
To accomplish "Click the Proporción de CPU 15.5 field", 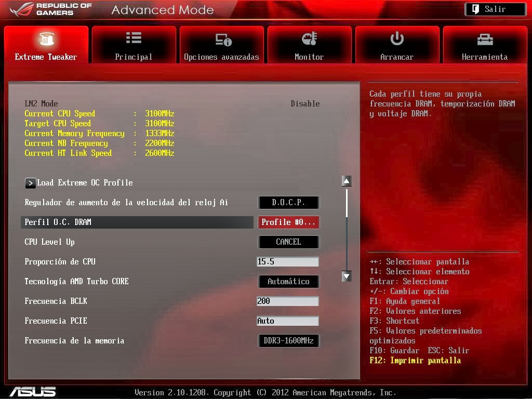I will pos(288,262).
